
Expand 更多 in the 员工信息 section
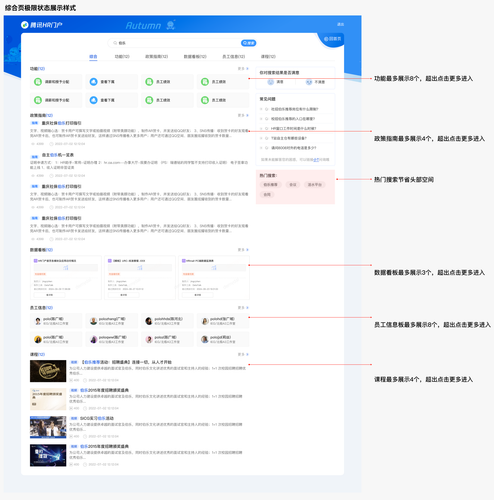243,308
